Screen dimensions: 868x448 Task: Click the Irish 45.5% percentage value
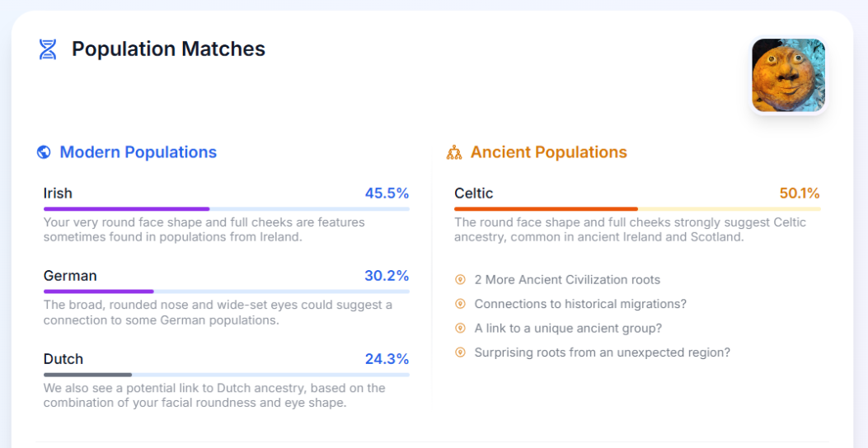point(387,194)
